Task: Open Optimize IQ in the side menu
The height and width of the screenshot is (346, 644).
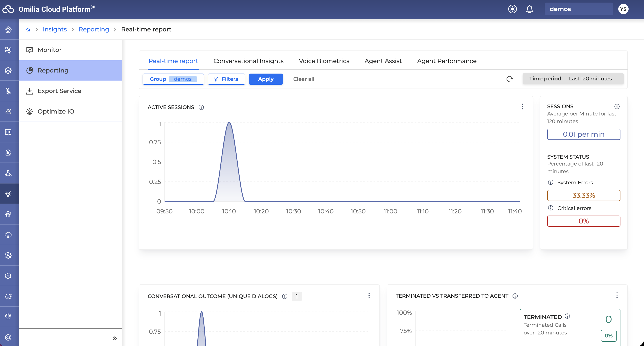Action: point(70,111)
